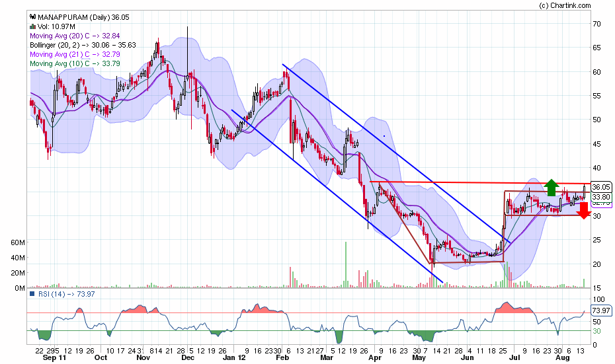The width and height of the screenshot is (615, 364).
Task: Click the 55 price axis label
Action: (596, 96)
